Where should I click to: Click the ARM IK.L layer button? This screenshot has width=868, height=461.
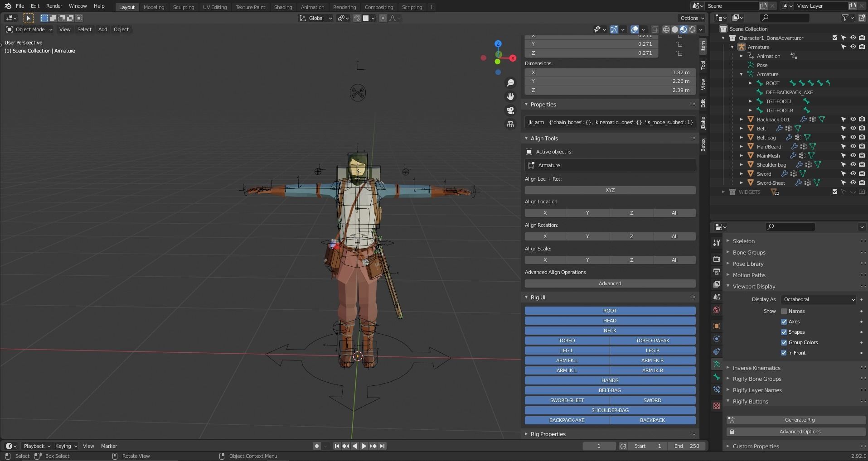(567, 370)
